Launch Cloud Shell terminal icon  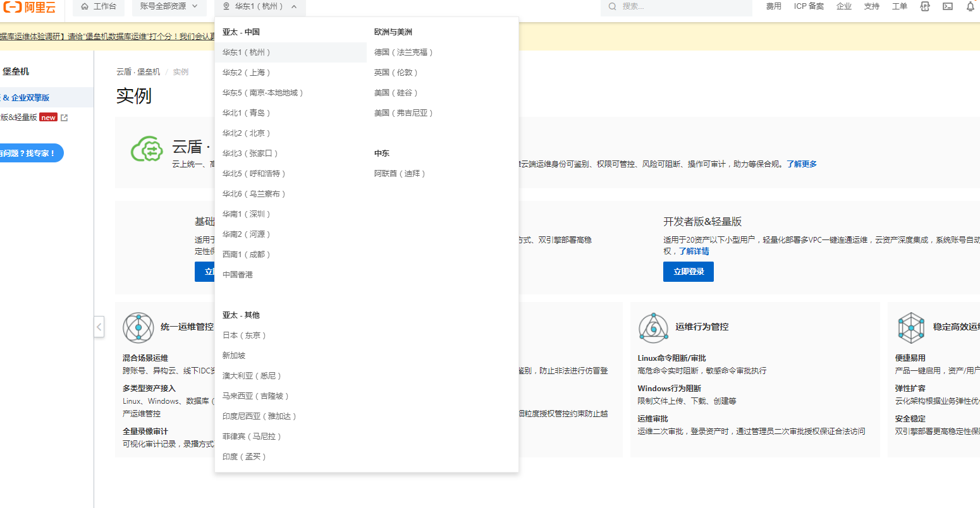tap(948, 6)
